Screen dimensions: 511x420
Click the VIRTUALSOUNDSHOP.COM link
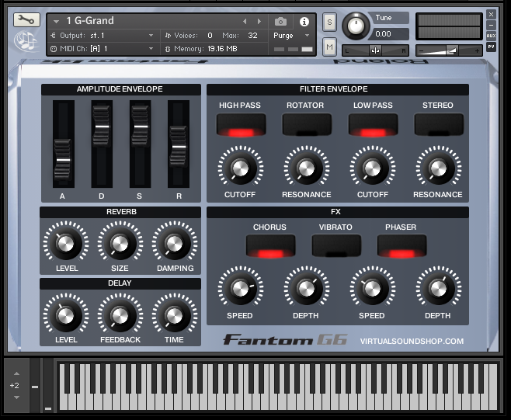pos(412,341)
